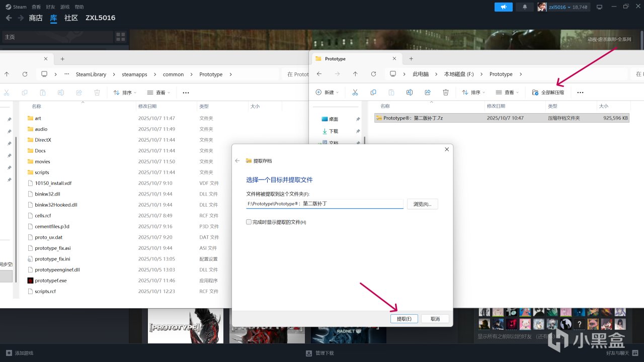Screen dimensions: 644x362
Task: Refresh the steamapps common Prototype folder
Action: tap(25, 74)
